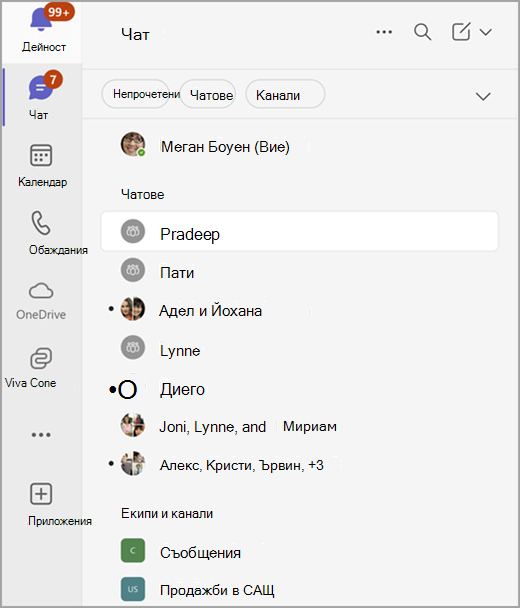Open more options ellipsis in Chat header
The width and height of the screenshot is (520, 608).
[384, 32]
